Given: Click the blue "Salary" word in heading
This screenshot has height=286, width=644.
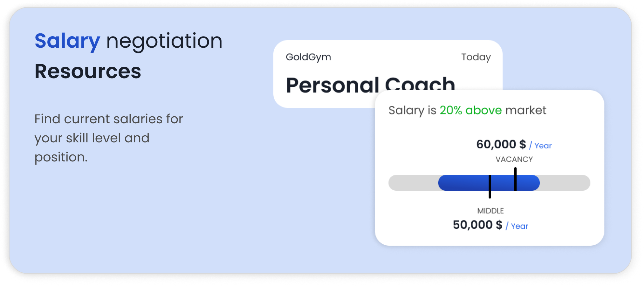Looking at the screenshot, I should click(x=67, y=41).
